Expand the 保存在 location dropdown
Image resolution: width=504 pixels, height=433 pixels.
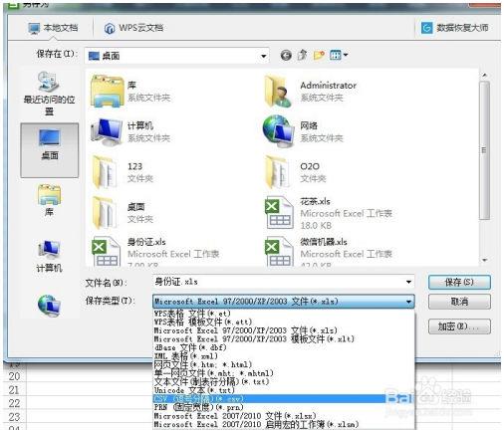tap(263, 56)
